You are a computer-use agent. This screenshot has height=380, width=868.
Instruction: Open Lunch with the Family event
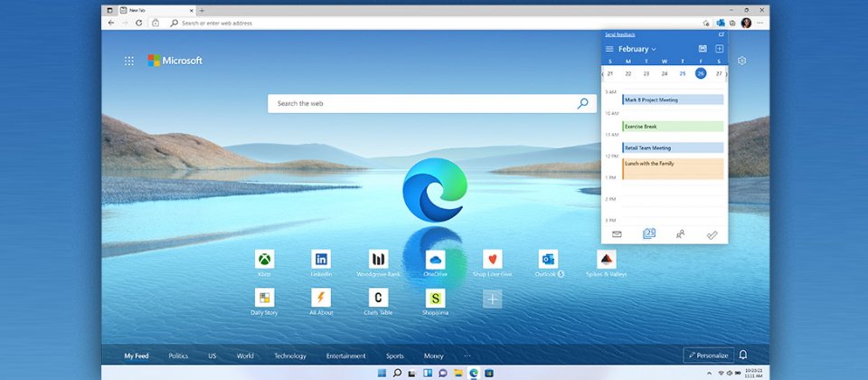click(673, 169)
